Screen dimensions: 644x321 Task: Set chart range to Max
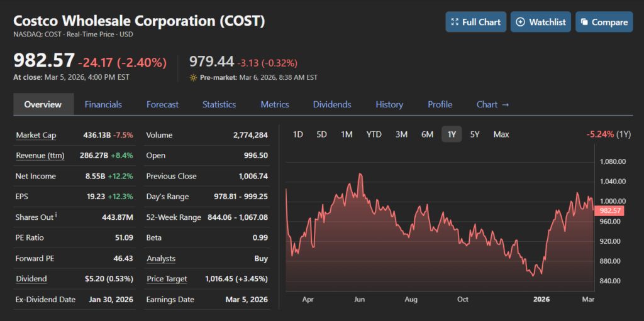pos(501,134)
